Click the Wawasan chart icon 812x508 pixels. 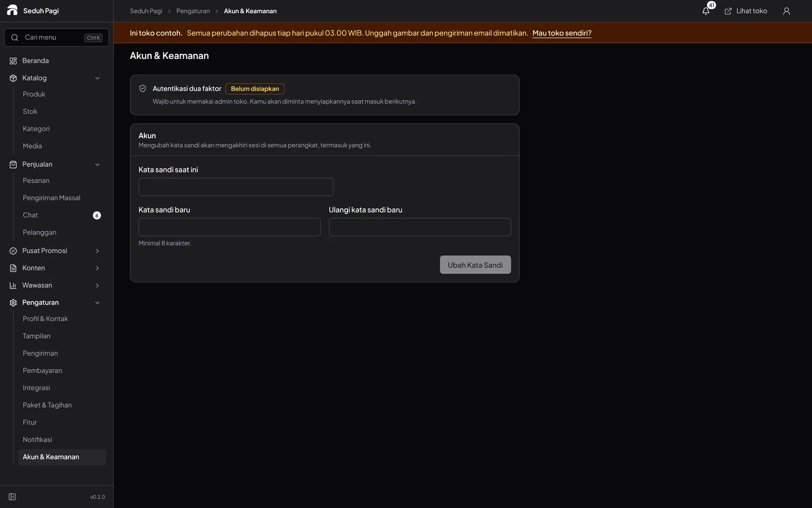13,285
